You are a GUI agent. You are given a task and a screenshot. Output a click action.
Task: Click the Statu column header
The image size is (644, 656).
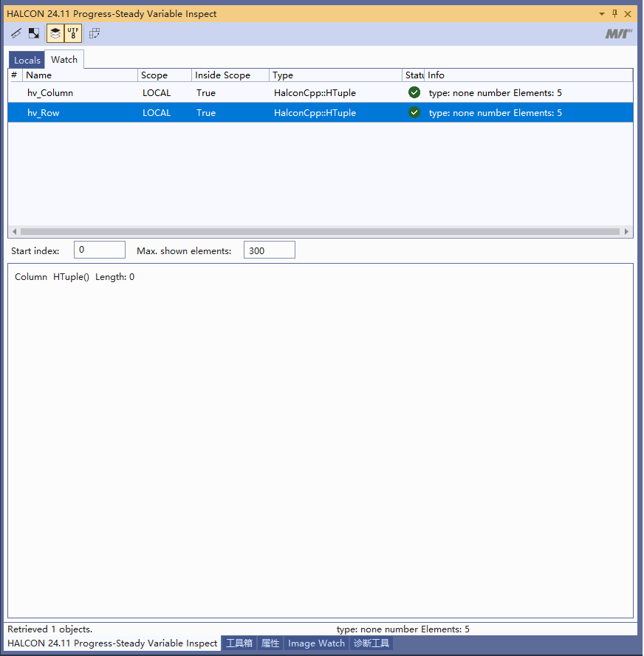413,75
